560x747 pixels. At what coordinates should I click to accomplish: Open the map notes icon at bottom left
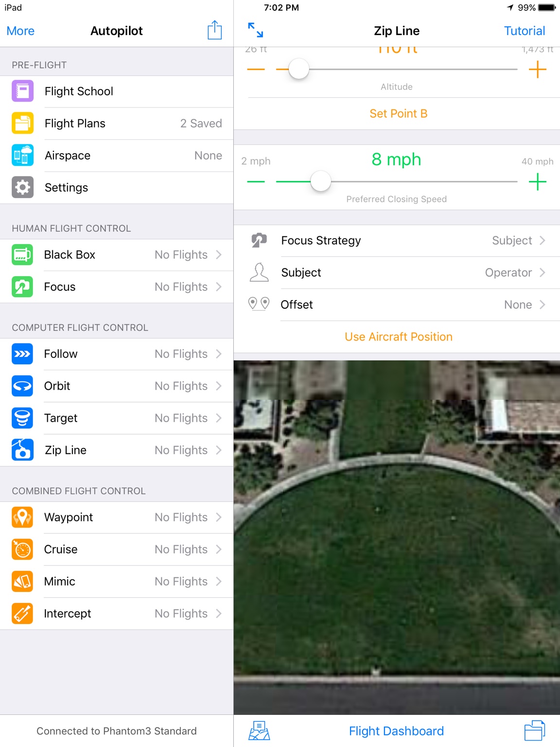click(x=259, y=730)
